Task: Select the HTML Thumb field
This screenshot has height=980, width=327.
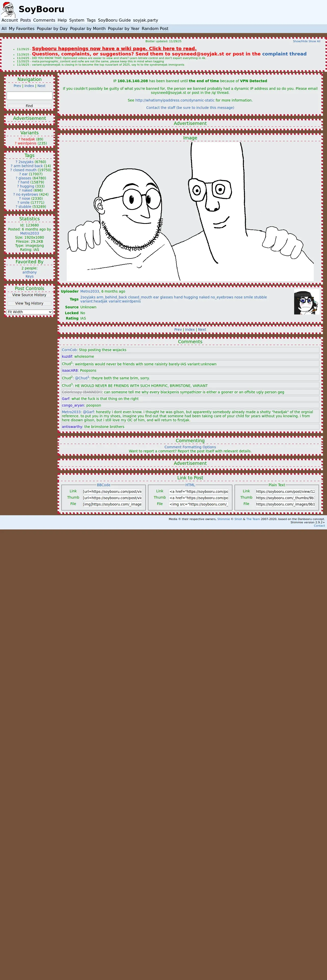Action: point(199,498)
